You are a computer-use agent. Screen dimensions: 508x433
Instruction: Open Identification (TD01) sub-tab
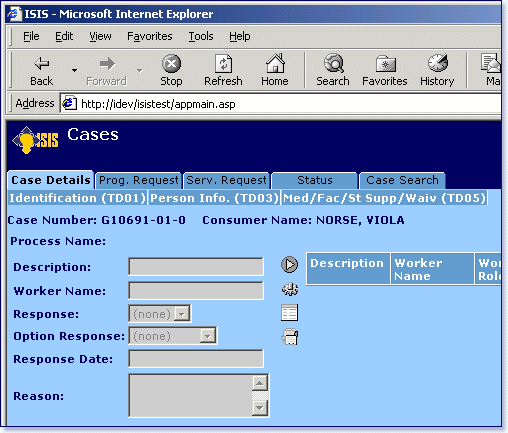(77, 198)
